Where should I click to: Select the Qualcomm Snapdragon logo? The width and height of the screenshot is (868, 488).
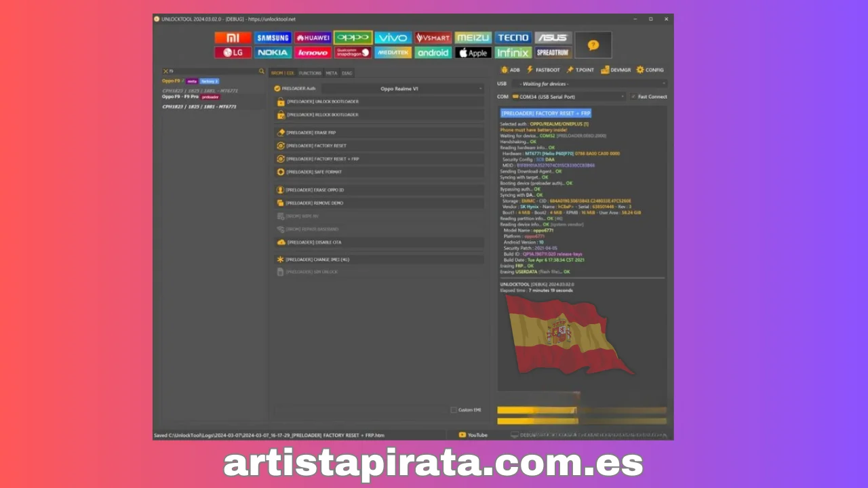353,52
